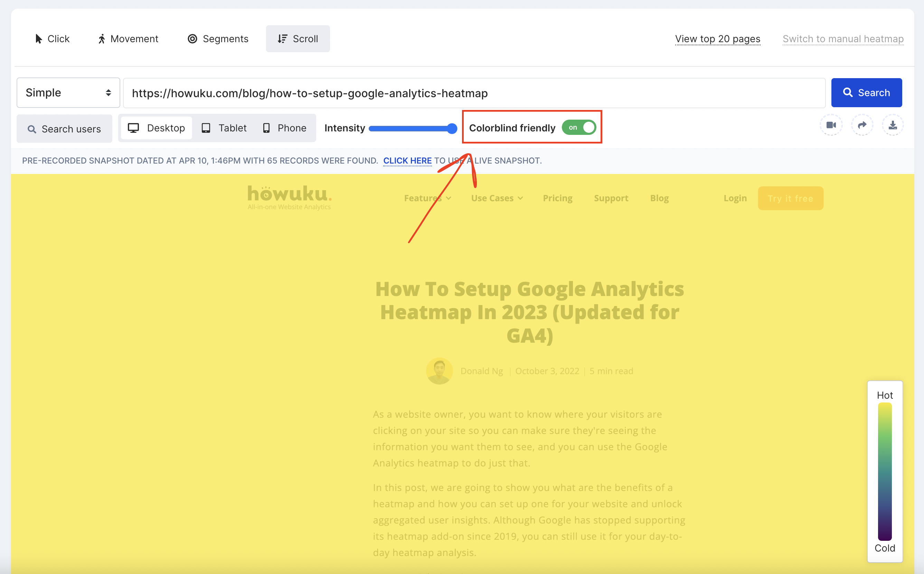Expand Features menu in page preview
This screenshot has height=574, width=924.
tap(427, 198)
